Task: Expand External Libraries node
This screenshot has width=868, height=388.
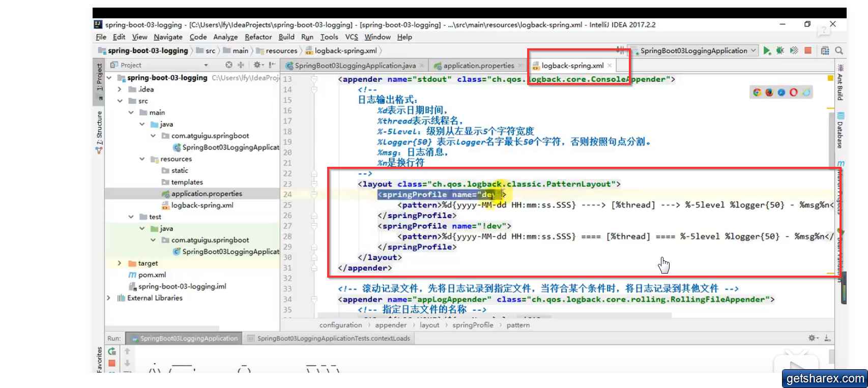Action: (x=109, y=298)
